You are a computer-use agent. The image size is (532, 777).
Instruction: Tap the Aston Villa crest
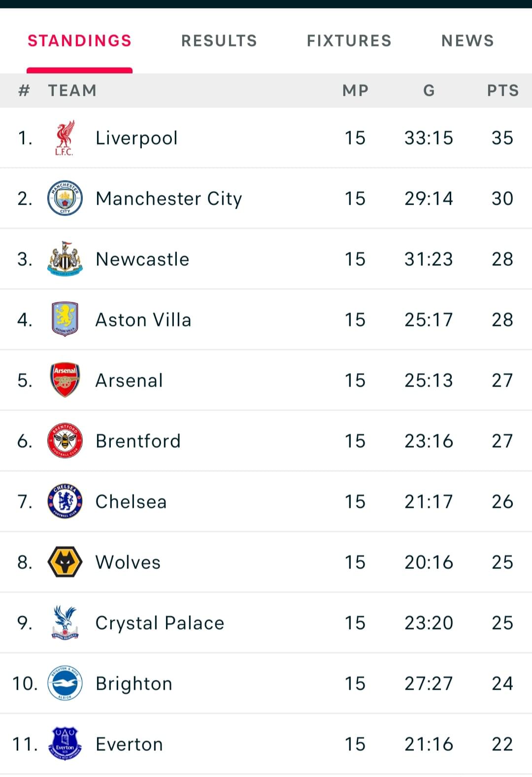[65, 319]
